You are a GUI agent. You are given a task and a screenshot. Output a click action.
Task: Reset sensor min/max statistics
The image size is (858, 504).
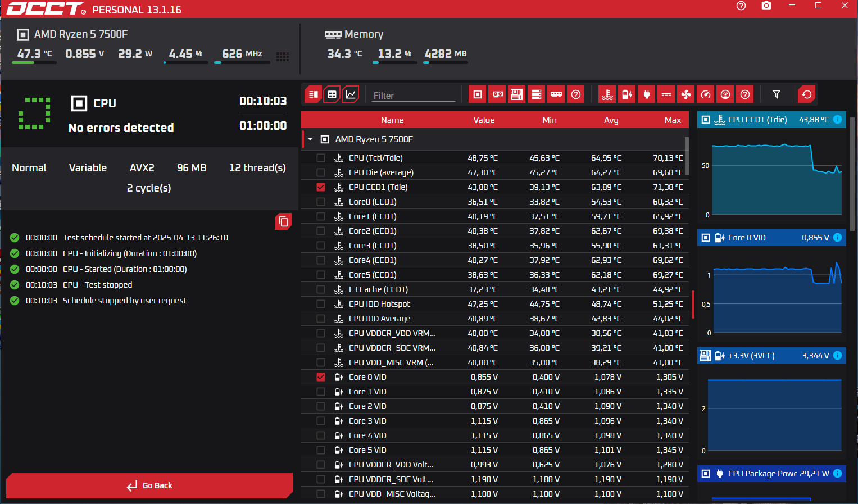[x=807, y=94]
